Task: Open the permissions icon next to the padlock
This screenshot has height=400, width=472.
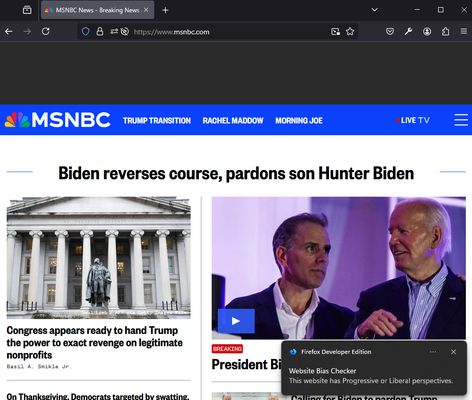Action: click(114, 31)
